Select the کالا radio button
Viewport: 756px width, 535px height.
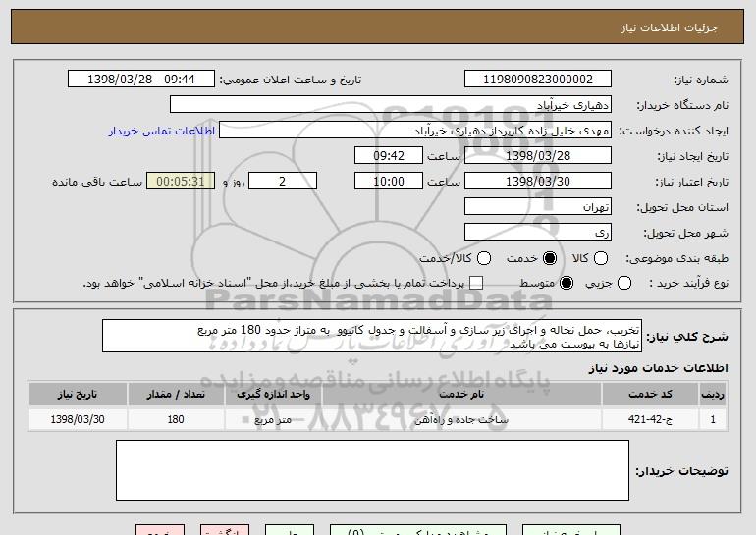click(600, 258)
